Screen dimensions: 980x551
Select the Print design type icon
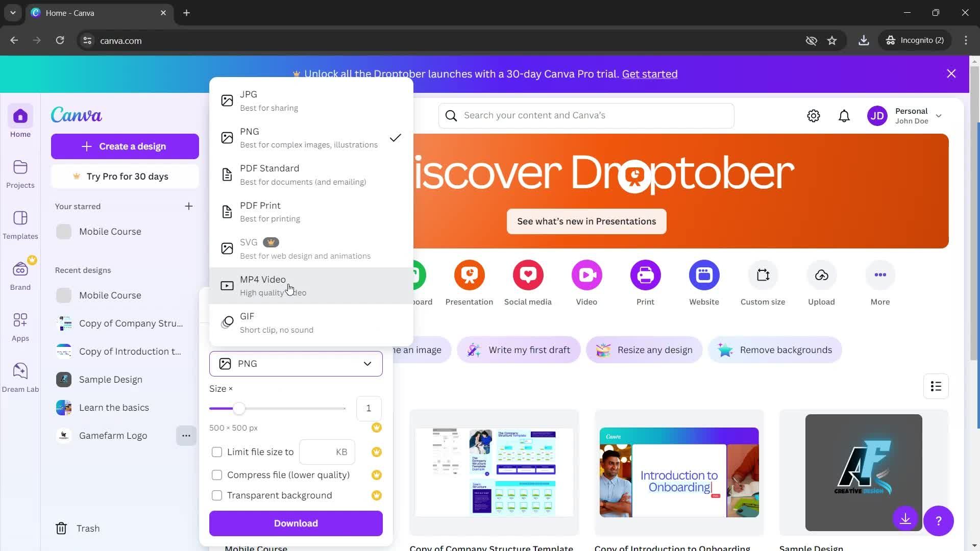click(x=646, y=275)
